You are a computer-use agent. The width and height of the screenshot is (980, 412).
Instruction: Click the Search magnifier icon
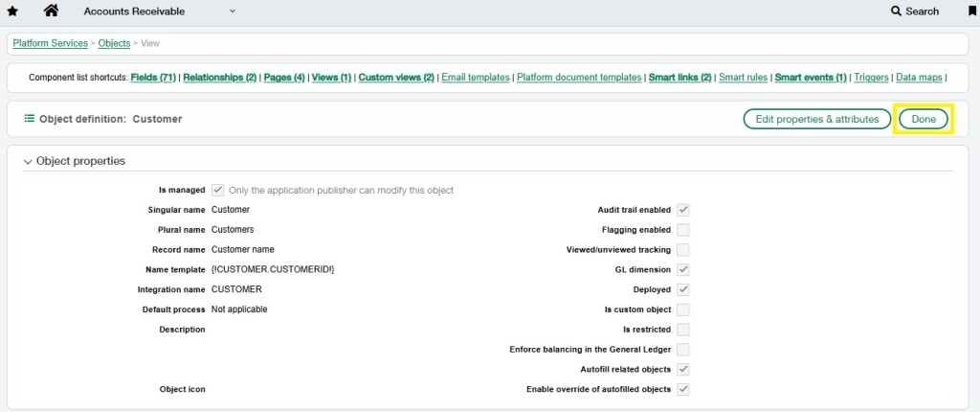pyautogui.click(x=896, y=11)
